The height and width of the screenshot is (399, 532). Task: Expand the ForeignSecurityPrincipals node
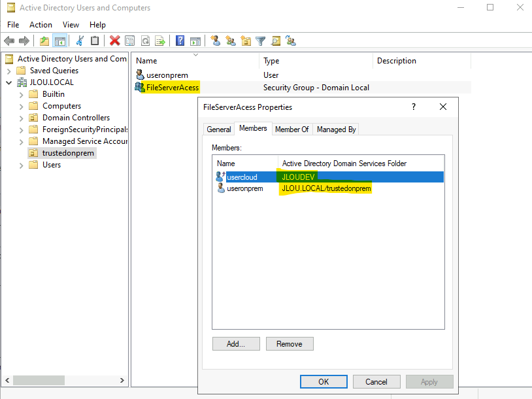[22, 130]
